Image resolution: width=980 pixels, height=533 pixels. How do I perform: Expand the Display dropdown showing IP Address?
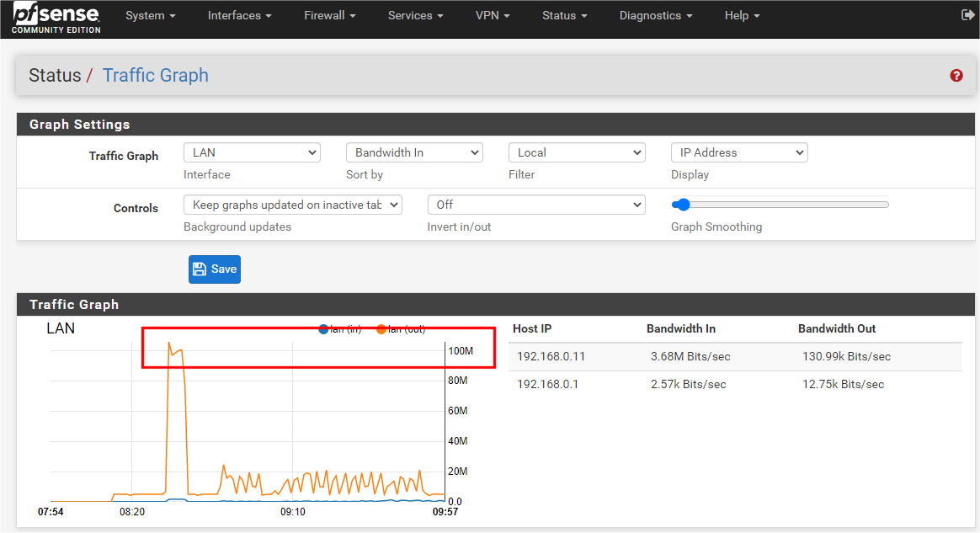point(739,152)
